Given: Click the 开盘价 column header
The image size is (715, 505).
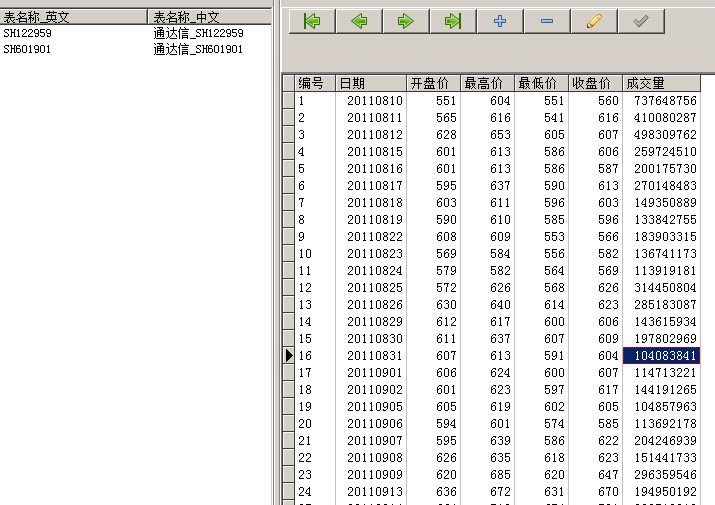Looking at the screenshot, I should coord(434,83).
